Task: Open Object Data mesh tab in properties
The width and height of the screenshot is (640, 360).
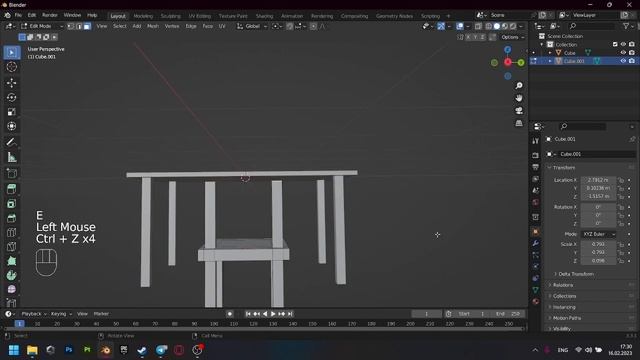Action: point(536,290)
